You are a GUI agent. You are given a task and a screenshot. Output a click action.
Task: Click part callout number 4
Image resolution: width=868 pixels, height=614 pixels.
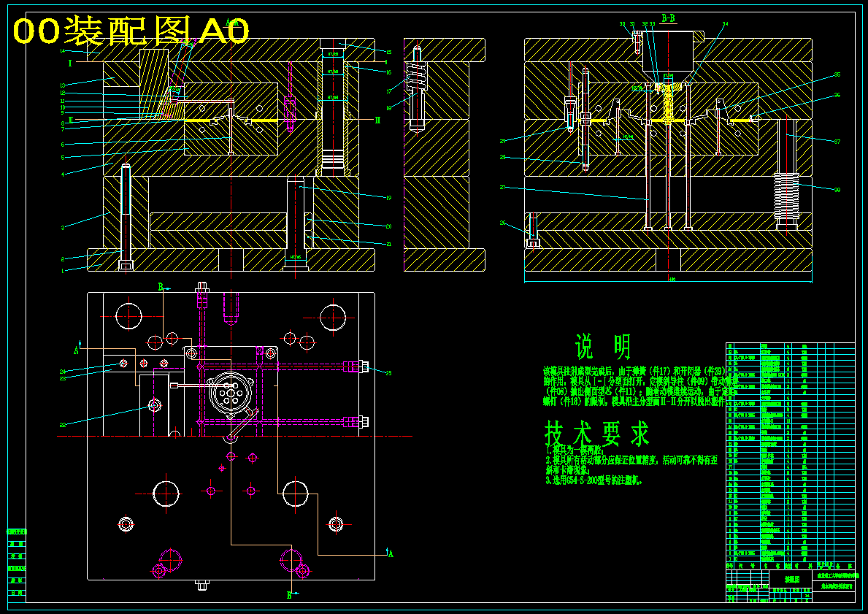(x=63, y=174)
